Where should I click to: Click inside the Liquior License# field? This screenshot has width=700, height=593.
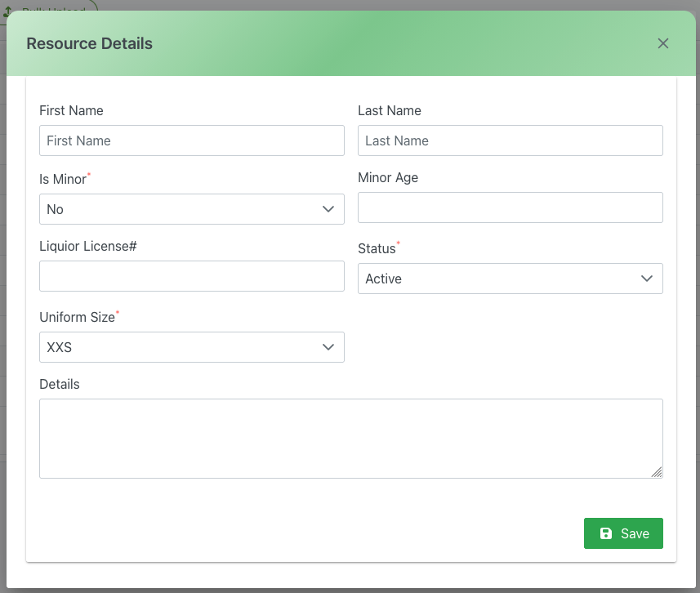point(191,276)
